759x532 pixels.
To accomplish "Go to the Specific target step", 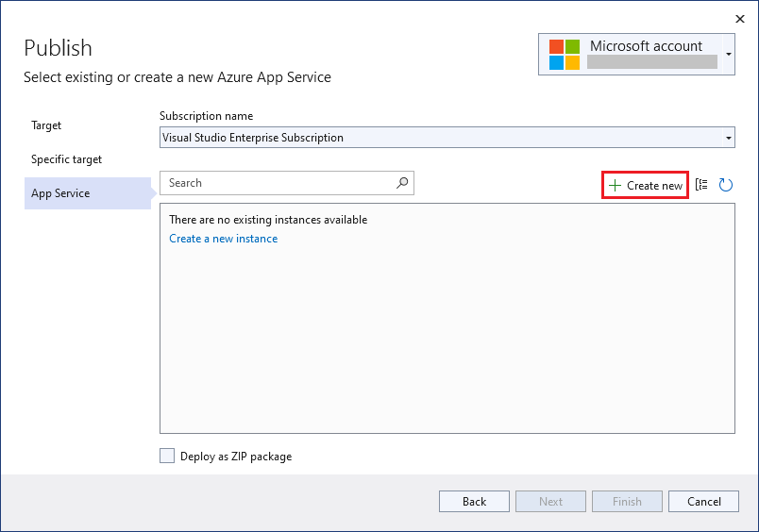I will [x=66, y=159].
